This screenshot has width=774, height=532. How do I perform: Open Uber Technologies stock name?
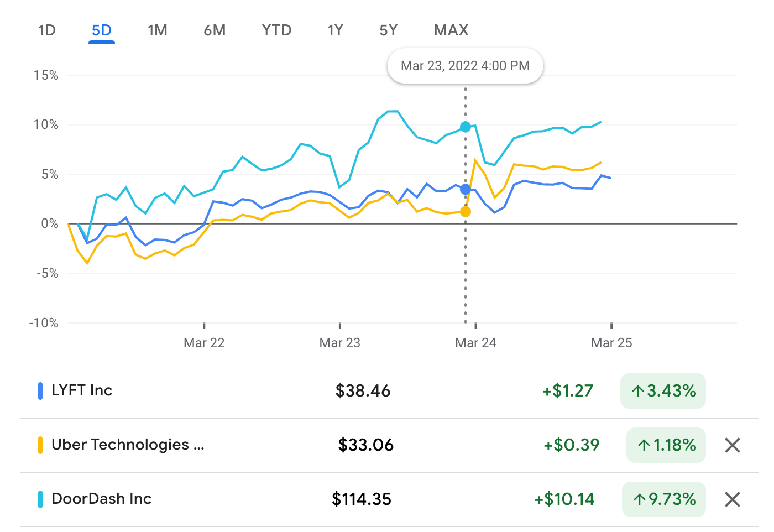pyautogui.click(x=128, y=445)
